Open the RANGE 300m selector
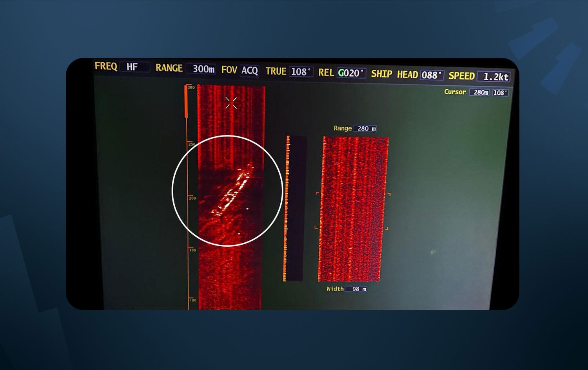This screenshot has height=370, width=588. pos(203,69)
